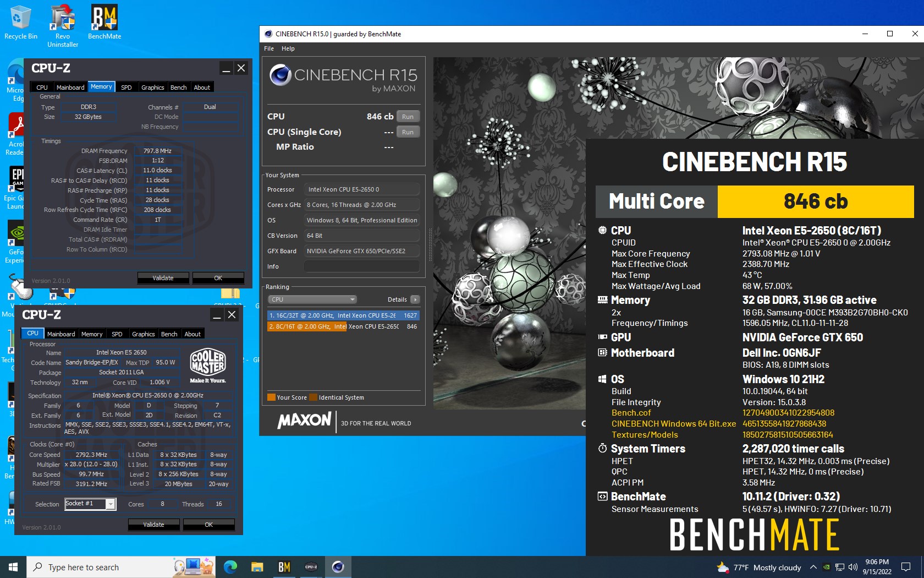Open About tab in upper CPU-Z window
Viewport: 924px width, 578px height.
click(202, 88)
